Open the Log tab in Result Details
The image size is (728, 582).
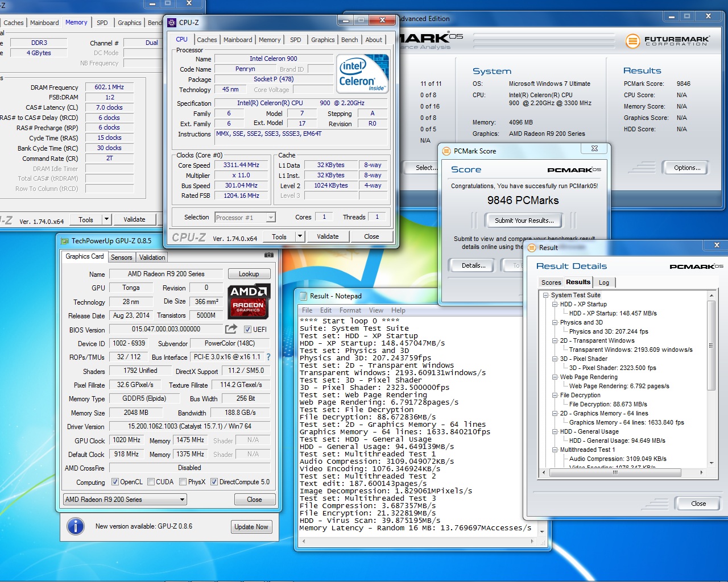(x=604, y=282)
